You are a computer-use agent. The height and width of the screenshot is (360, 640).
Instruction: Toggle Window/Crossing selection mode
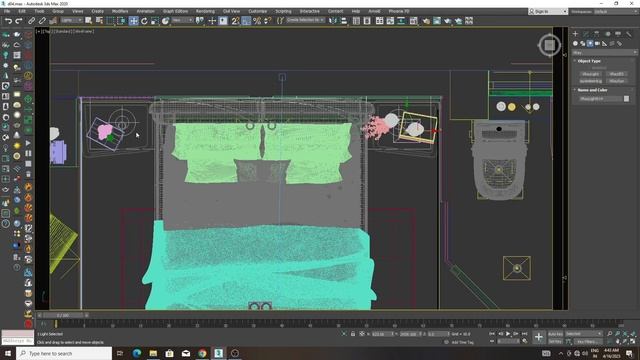(x=121, y=21)
